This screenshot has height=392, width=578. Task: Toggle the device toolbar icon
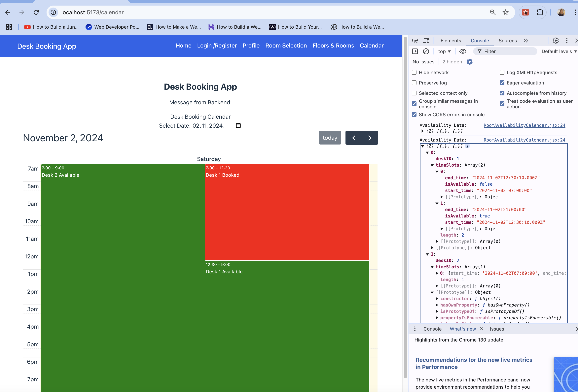426,41
